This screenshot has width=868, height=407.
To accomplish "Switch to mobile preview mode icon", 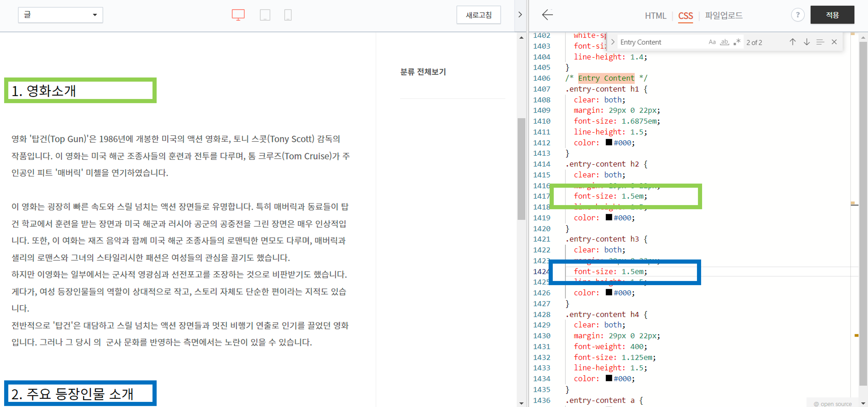I will (x=288, y=15).
